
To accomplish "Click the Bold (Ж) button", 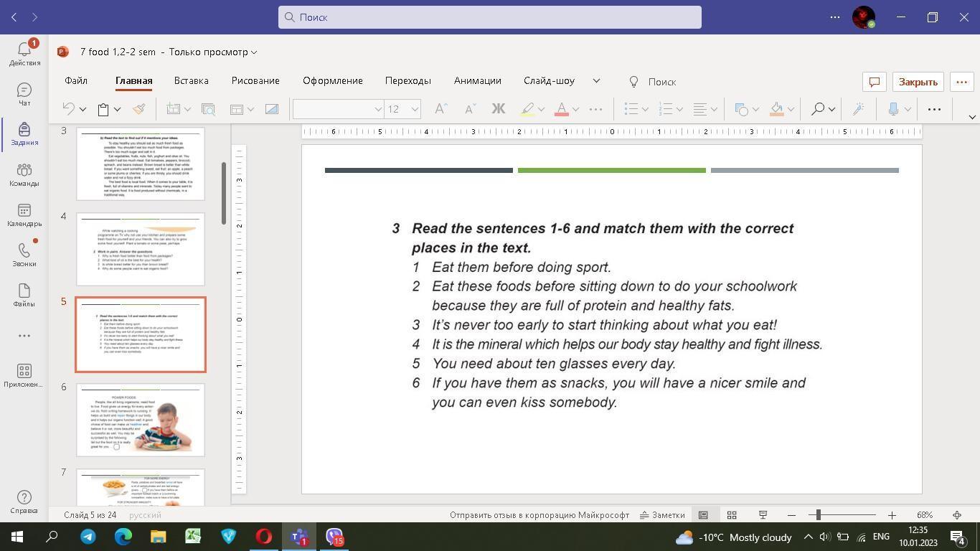I will click(498, 109).
